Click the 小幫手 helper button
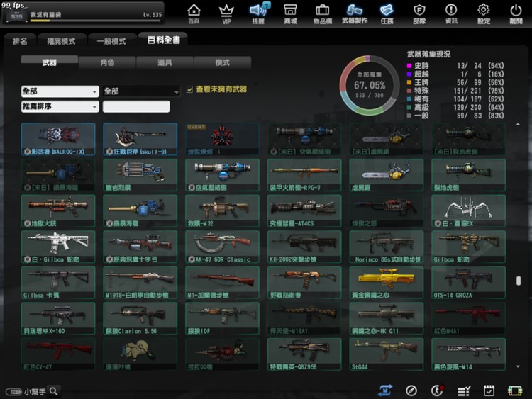 click(32, 391)
